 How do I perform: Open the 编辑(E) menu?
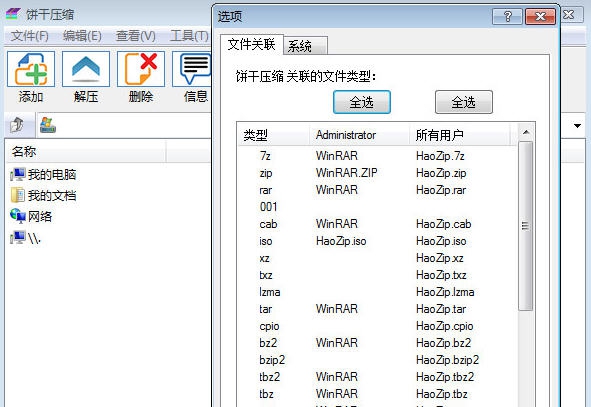pyautogui.click(x=82, y=36)
